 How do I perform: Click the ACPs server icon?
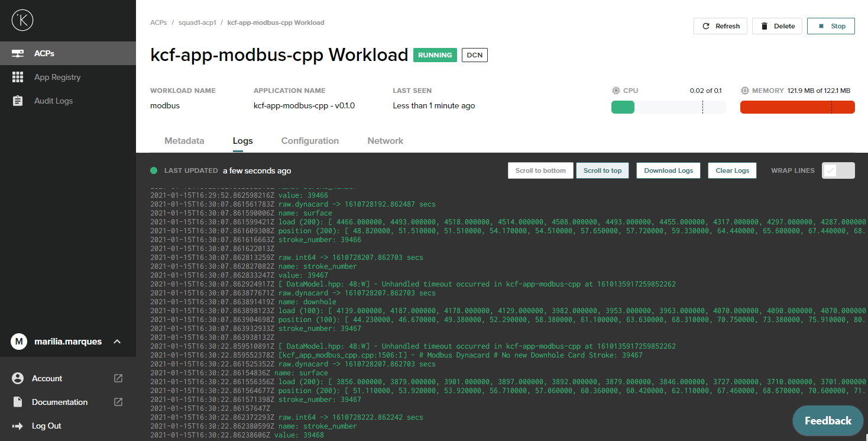click(18, 53)
